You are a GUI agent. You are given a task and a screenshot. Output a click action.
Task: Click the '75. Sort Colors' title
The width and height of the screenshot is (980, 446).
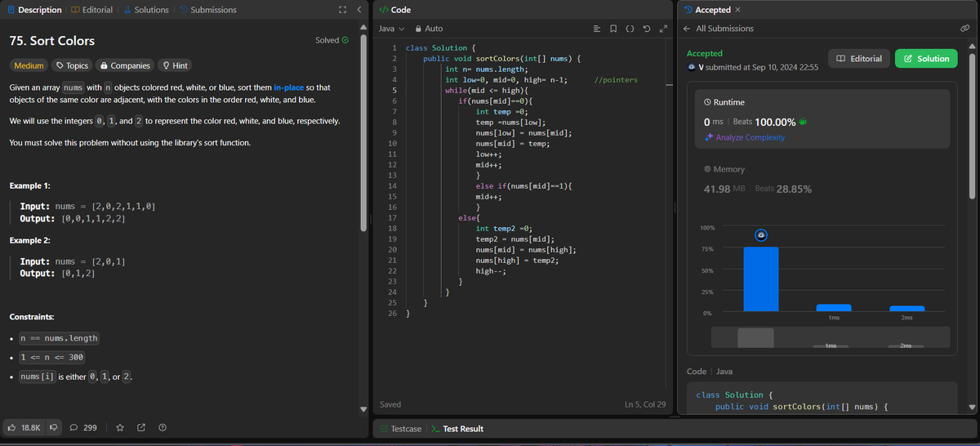point(52,41)
